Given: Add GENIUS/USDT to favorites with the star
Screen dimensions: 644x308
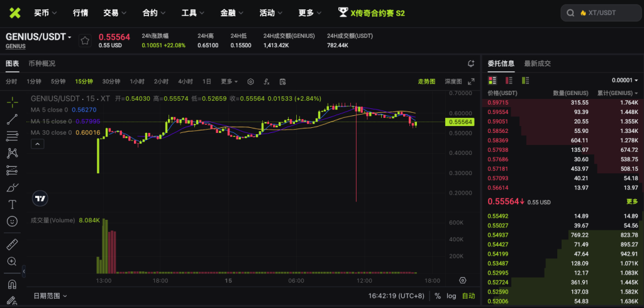Looking at the screenshot, I should pyautogui.click(x=85, y=40).
